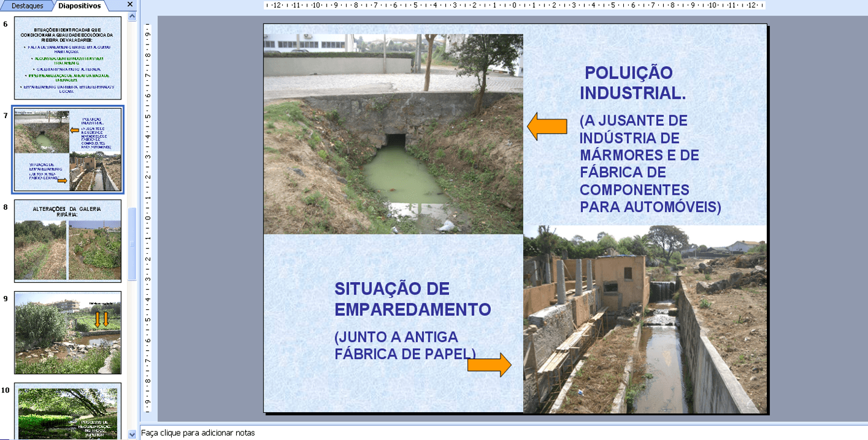
Task: Select the Diapositivos tab
Action: pos(80,5)
